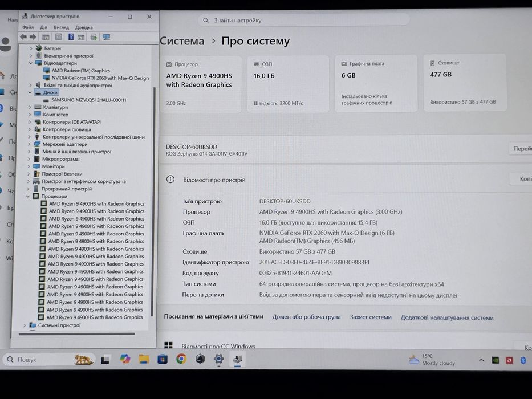Click the Device Manager vertical scrollbar
This screenshot has width=532, height=399.
[154, 202]
